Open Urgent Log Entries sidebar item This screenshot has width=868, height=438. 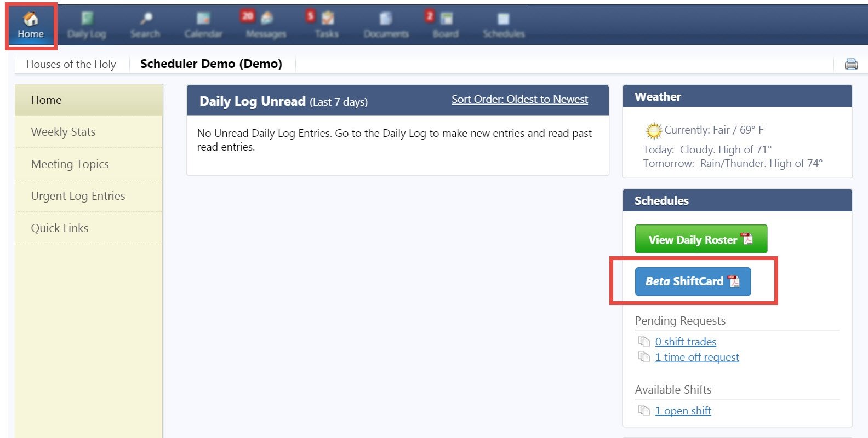tap(89, 196)
